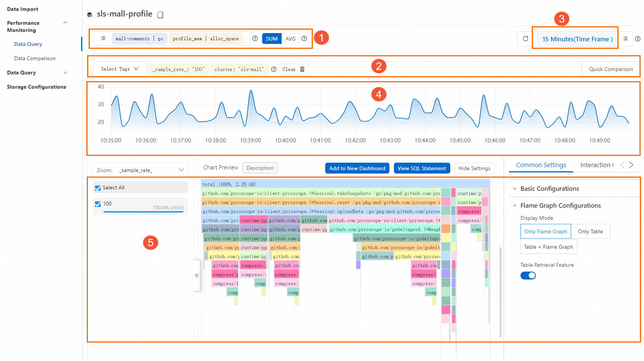Click the copy icon beside sls-mall-profile title
This screenshot has width=644, height=361.
tap(160, 15)
